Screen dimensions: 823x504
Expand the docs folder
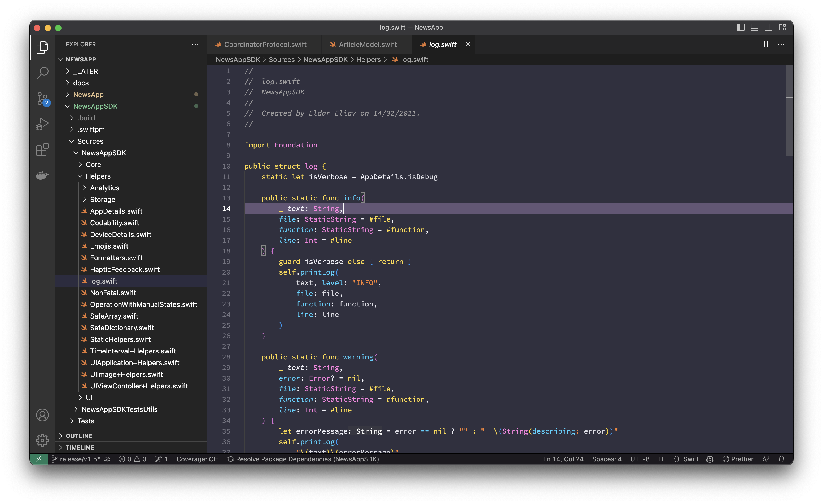pyautogui.click(x=131, y=83)
